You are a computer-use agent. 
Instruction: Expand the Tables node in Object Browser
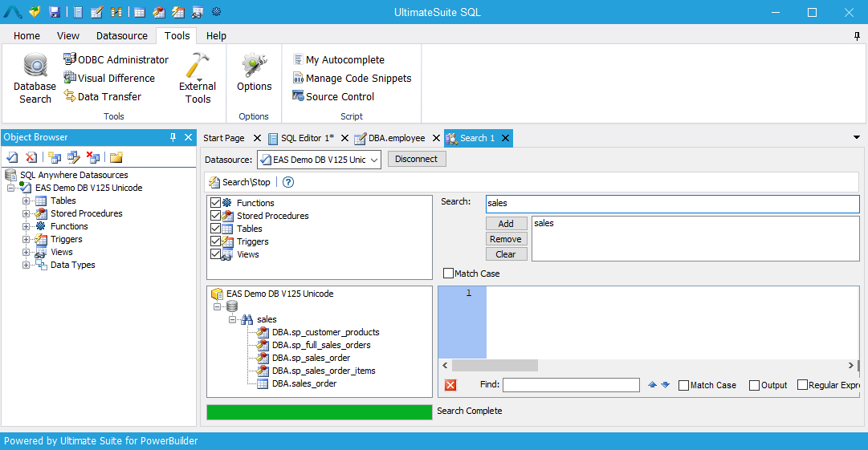click(x=26, y=201)
